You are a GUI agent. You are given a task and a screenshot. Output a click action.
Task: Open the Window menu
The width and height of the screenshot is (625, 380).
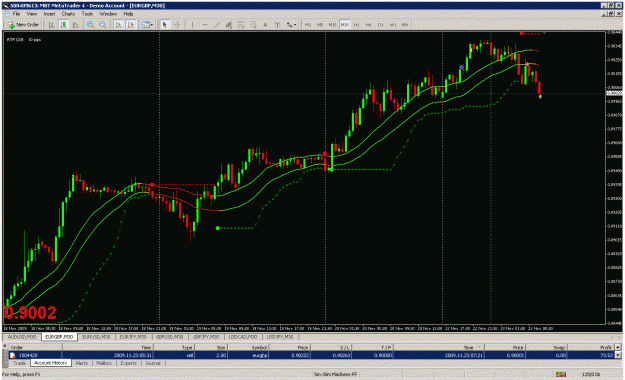click(x=108, y=14)
